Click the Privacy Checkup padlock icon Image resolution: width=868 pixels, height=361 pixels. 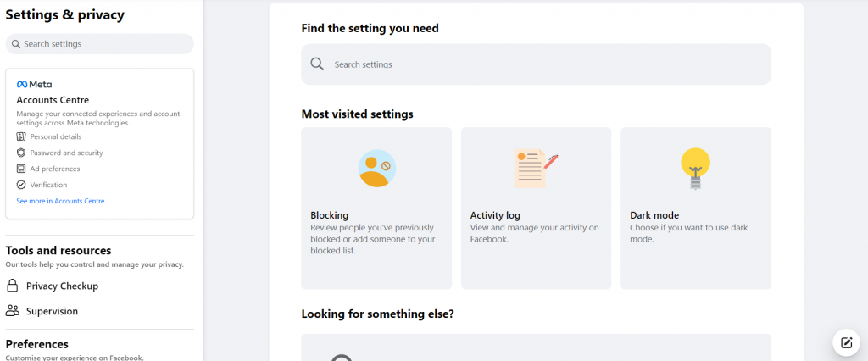(13, 286)
